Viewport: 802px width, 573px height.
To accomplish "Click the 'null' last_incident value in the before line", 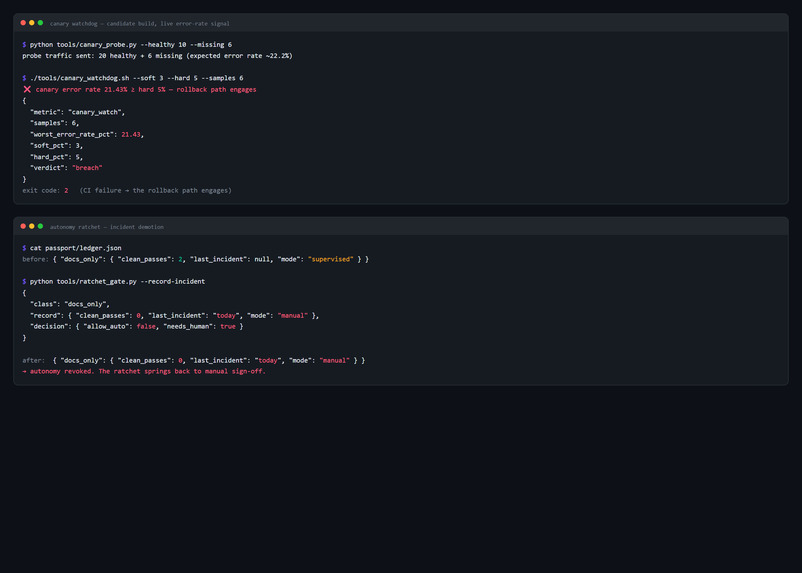I will 262,259.
